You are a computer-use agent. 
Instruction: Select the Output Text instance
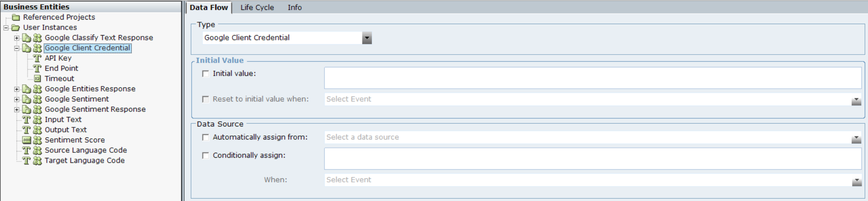(65, 130)
